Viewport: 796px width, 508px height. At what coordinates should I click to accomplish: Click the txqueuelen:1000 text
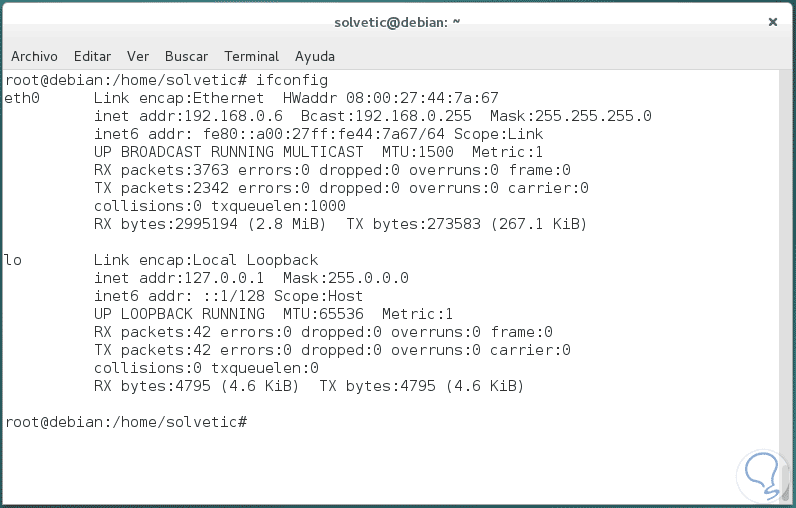pyautogui.click(x=290, y=206)
